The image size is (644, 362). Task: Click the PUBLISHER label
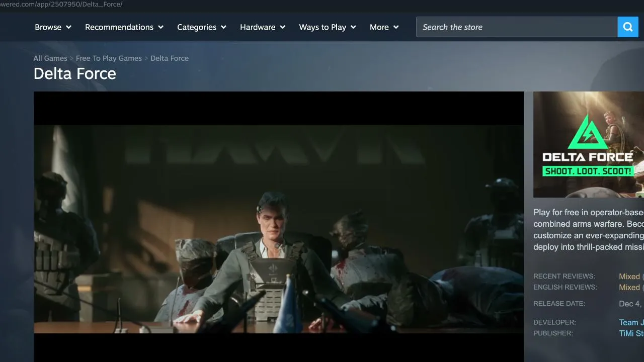pos(553,333)
